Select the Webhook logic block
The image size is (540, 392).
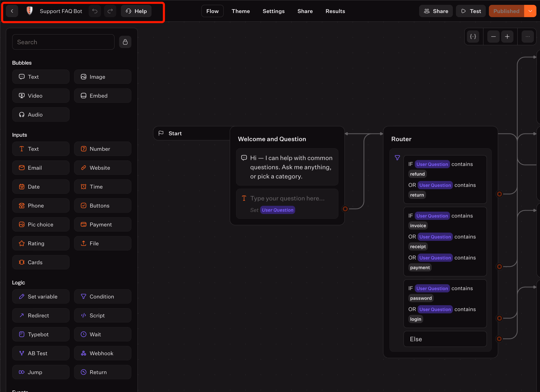(102, 353)
